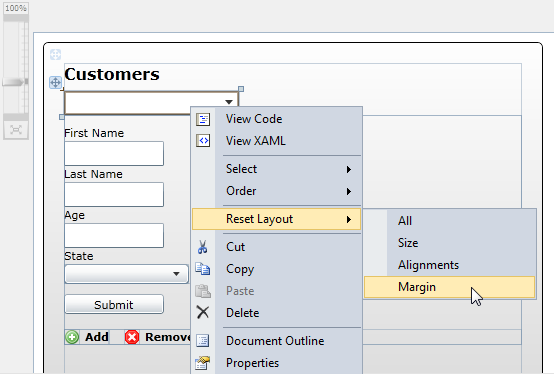The height and width of the screenshot is (374, 554).
Task: Click the Document Outline icon
Action: point(203,340)
